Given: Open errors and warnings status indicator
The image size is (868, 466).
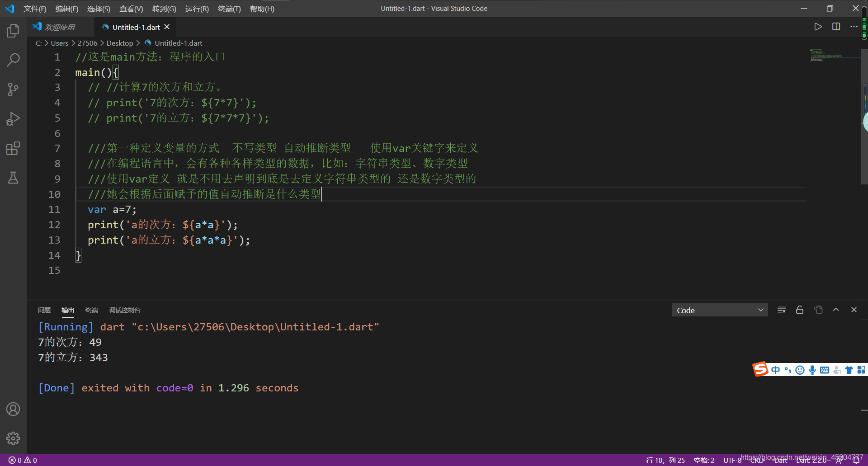Looking at the screenshot, I should [x=23, y=460].
